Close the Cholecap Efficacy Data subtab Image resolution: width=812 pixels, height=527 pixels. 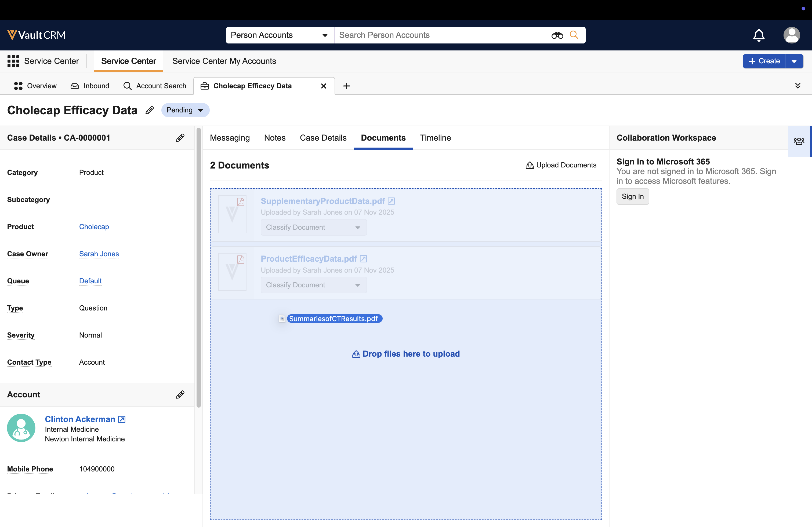coord(324,86)
